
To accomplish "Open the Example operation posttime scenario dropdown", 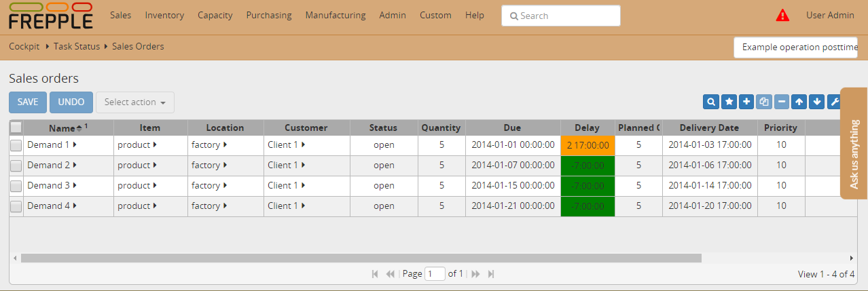I will tap(795, 47).
